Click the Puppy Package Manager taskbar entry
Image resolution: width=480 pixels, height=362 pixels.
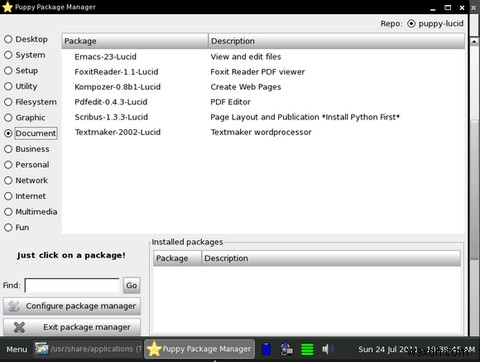(199, 349)
